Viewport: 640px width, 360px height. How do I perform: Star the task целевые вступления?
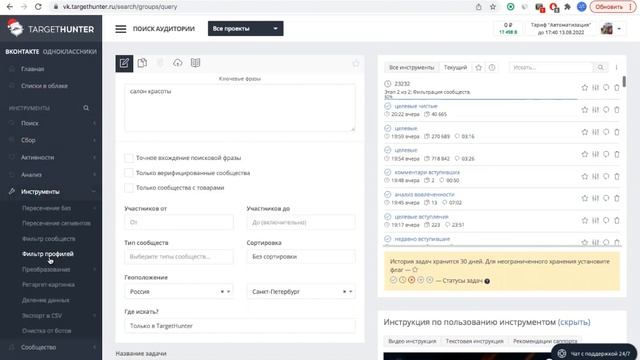pos(584,220)
